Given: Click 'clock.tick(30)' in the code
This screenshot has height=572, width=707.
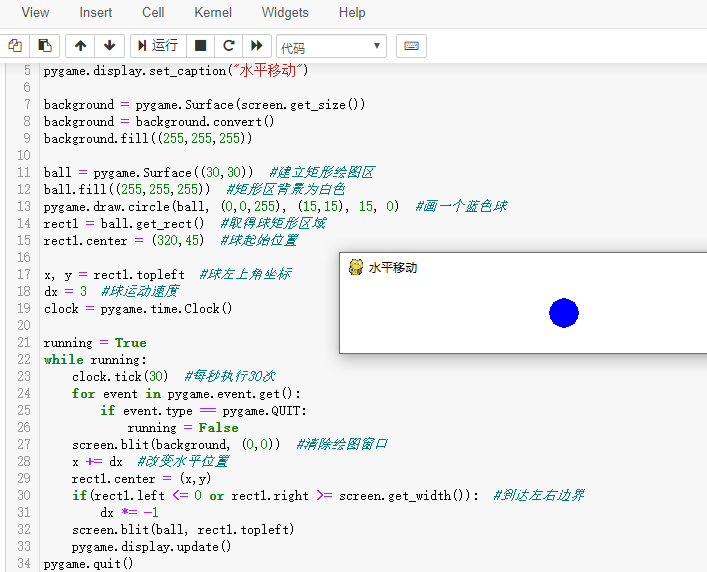Looking at the screenshot, I should click(120, 376).
